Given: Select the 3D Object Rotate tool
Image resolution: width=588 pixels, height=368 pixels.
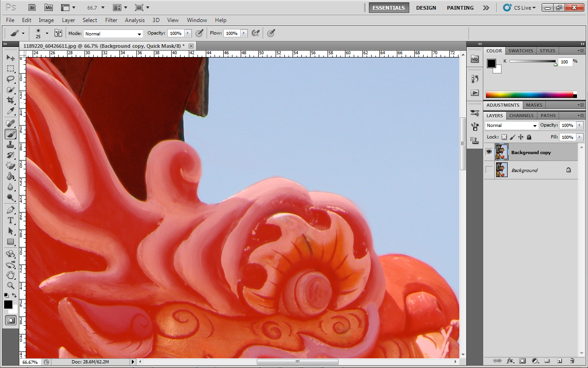Looking at the screenshot, I should pyautogui.click(x=11, y=254).
